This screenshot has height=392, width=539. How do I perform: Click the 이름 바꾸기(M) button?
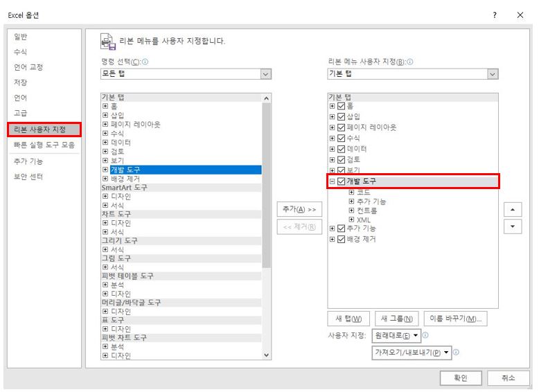tap(456, 319)
